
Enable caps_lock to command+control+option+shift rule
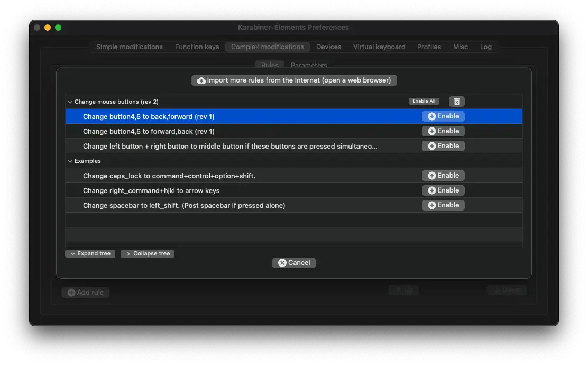pos(443,176)
